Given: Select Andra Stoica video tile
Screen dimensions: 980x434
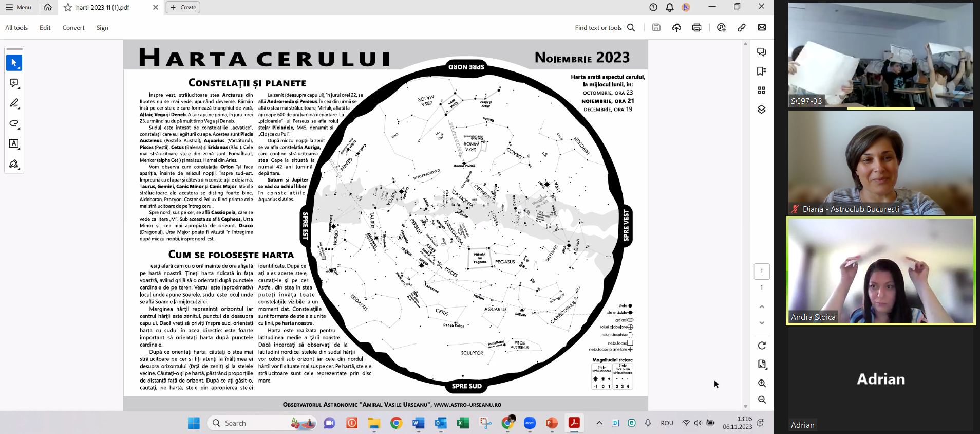Looking at the screenshot, I should (x=880, y=270).
